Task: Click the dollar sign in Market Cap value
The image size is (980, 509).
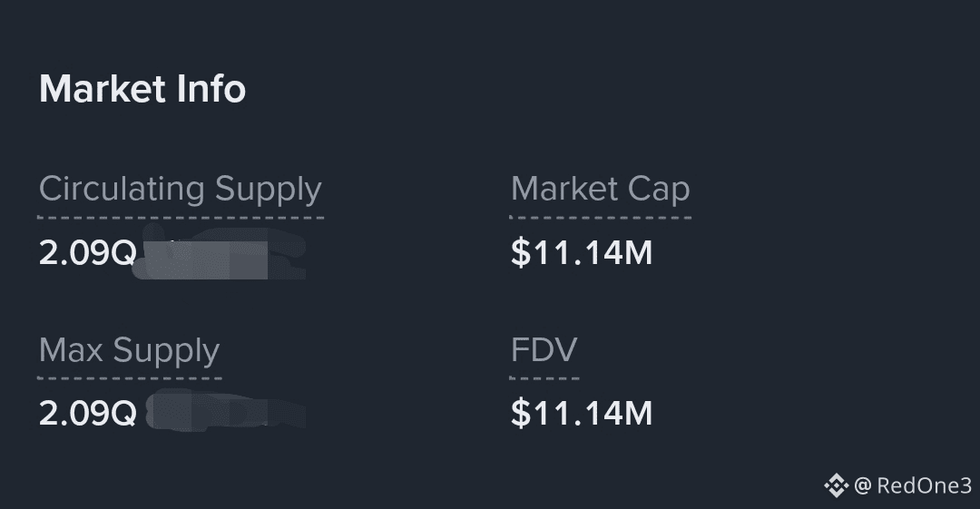Action: tap(520, 253)
